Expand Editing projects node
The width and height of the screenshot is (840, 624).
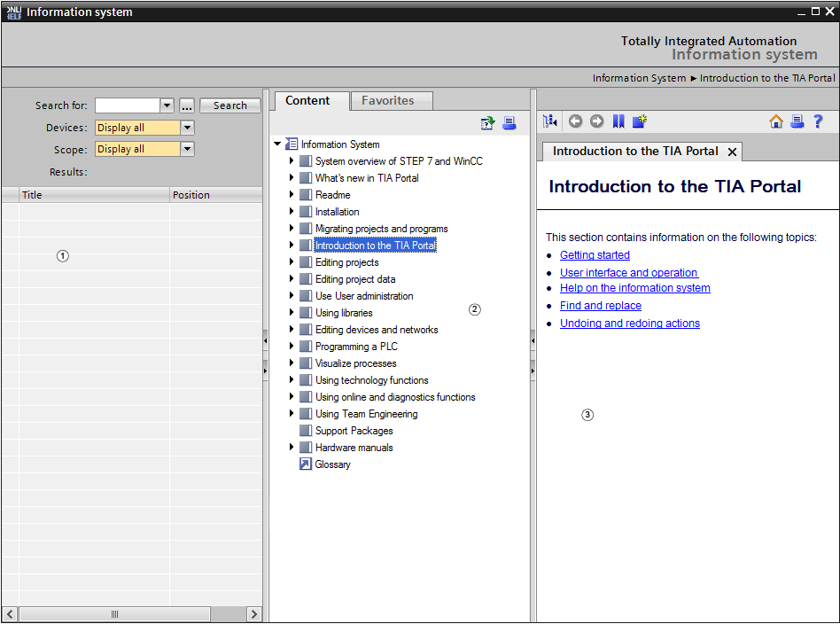click(292, 261)
